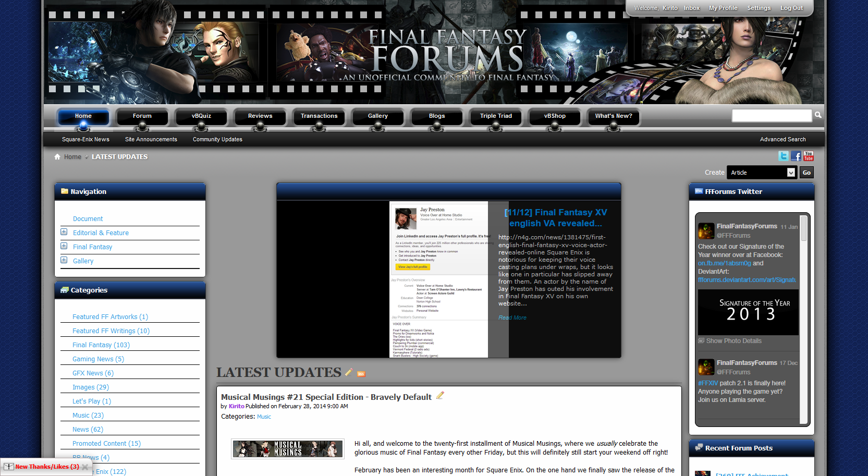Screen dimensions: 868x476
Task: Click the Advanced Search link
Action: click(x=783, y=139)
